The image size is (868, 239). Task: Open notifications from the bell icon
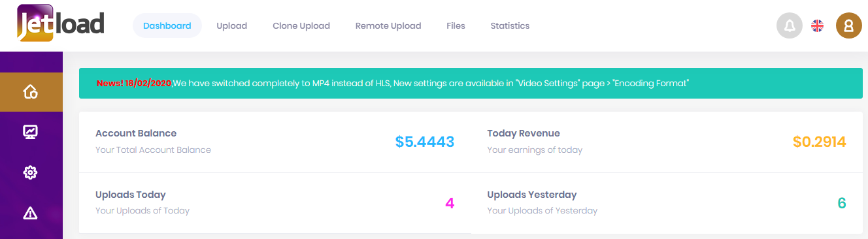pos(790,25)
